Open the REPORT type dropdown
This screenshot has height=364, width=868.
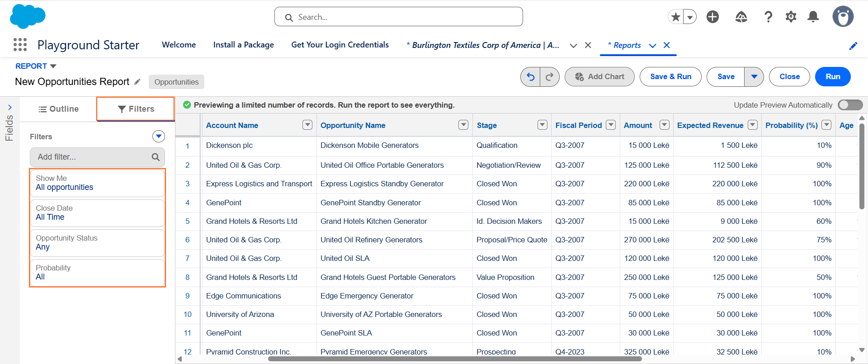click(x=36, y=66)
